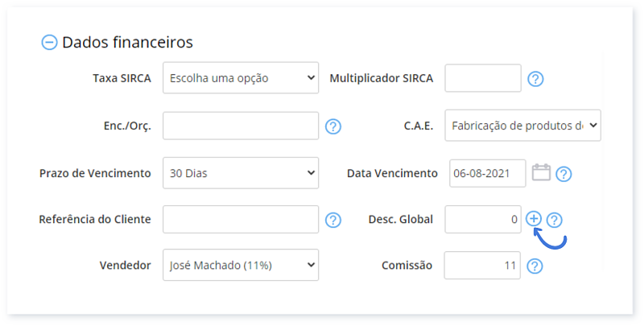Click the Enc./Orç. label
The height and width of the screenshot is (326, 644).
click(127, 126)
